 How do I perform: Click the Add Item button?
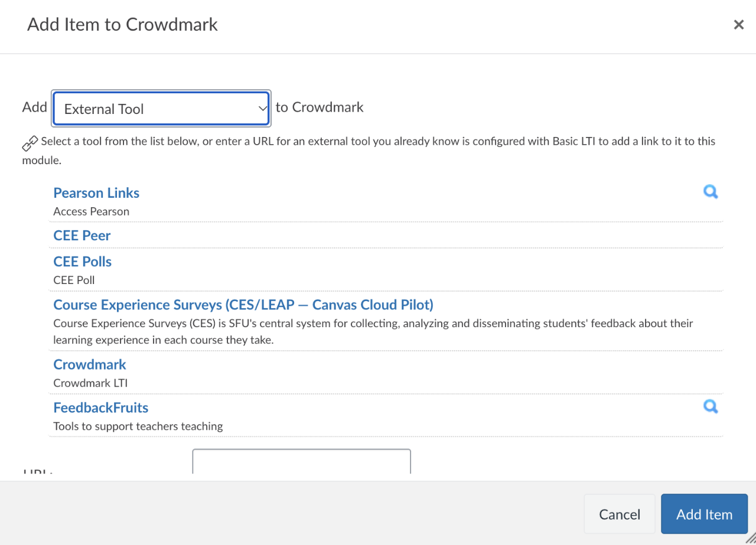point(704,514)
